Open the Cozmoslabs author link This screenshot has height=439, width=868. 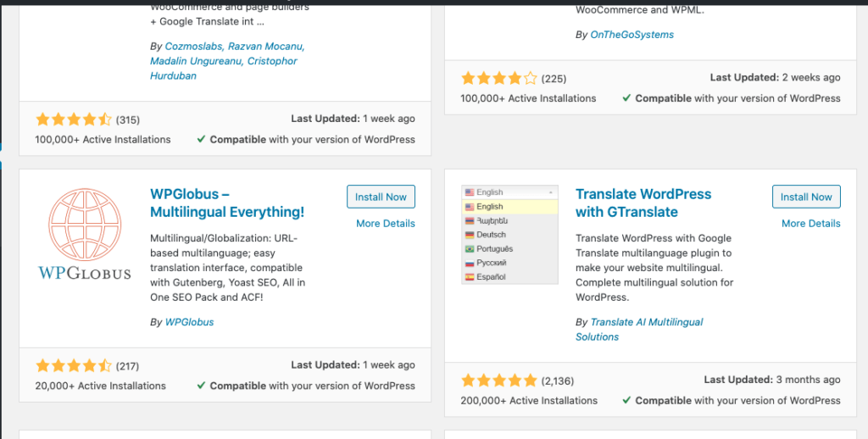[193, 47]
